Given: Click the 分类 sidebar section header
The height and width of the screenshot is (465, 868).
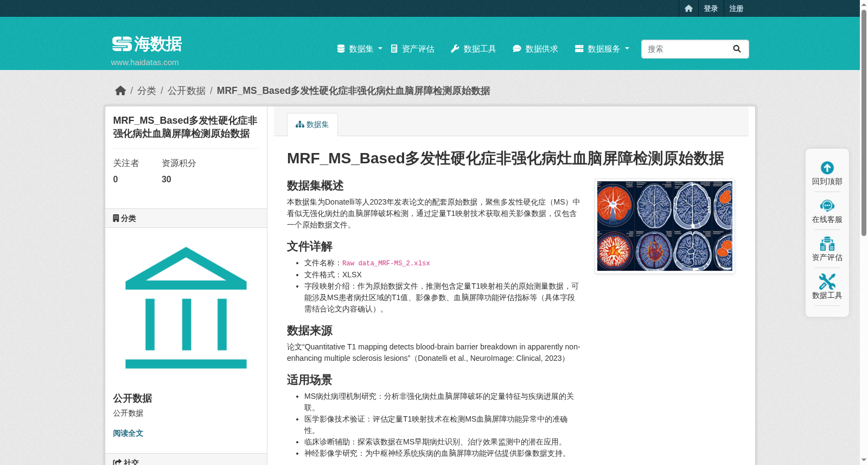Looking at the screenshot, I should tap(186, 218).
